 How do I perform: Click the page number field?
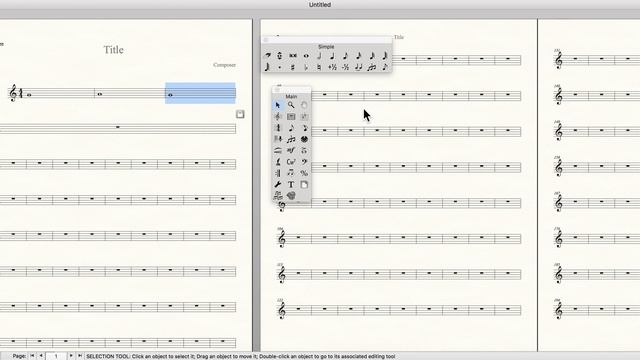coord(56,356)
